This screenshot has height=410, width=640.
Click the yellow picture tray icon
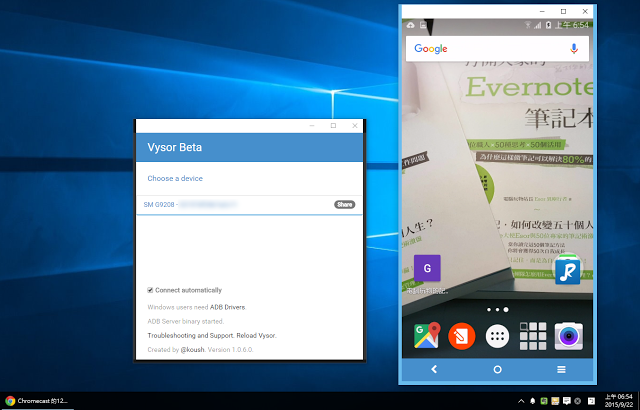[555, 401]
